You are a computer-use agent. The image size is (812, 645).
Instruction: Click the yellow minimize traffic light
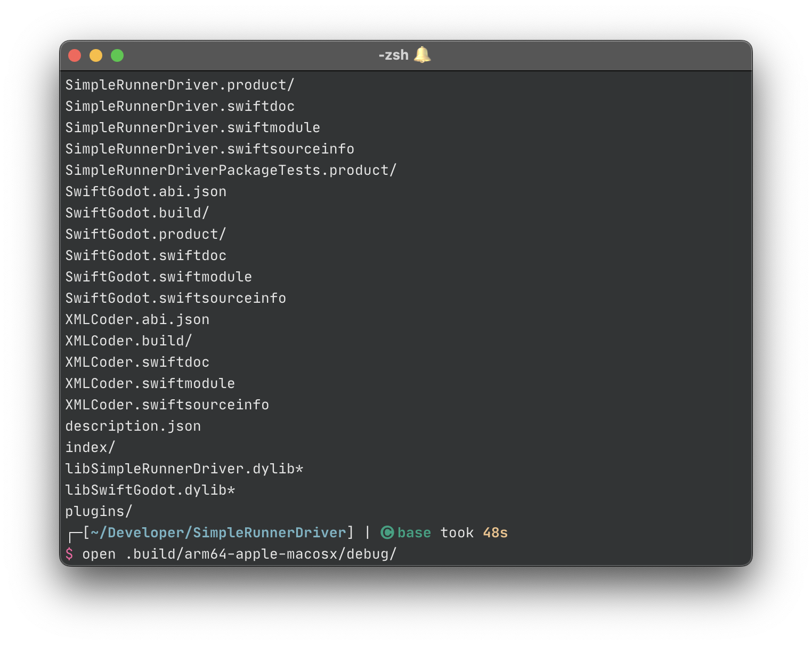(96, 55)
